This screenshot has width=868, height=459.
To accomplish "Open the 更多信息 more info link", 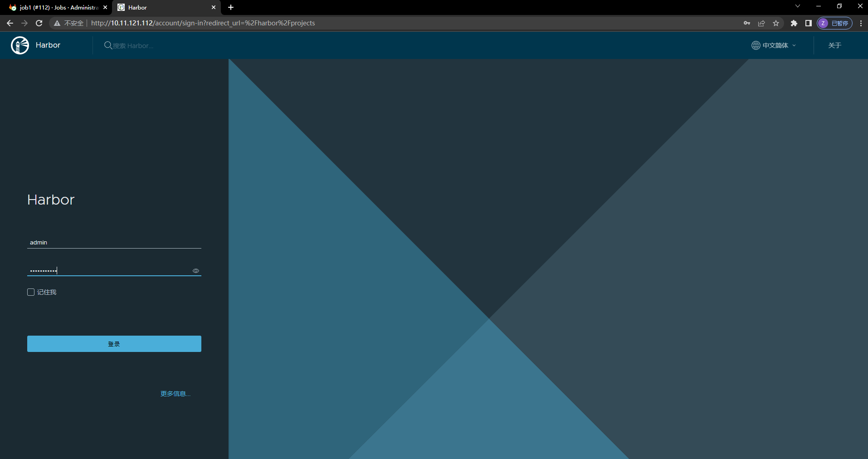I will (x=176, y=394).
